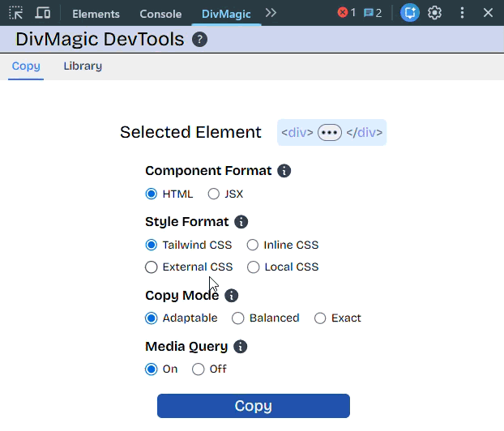Show Style Format info tooltip

click(241, 222)
